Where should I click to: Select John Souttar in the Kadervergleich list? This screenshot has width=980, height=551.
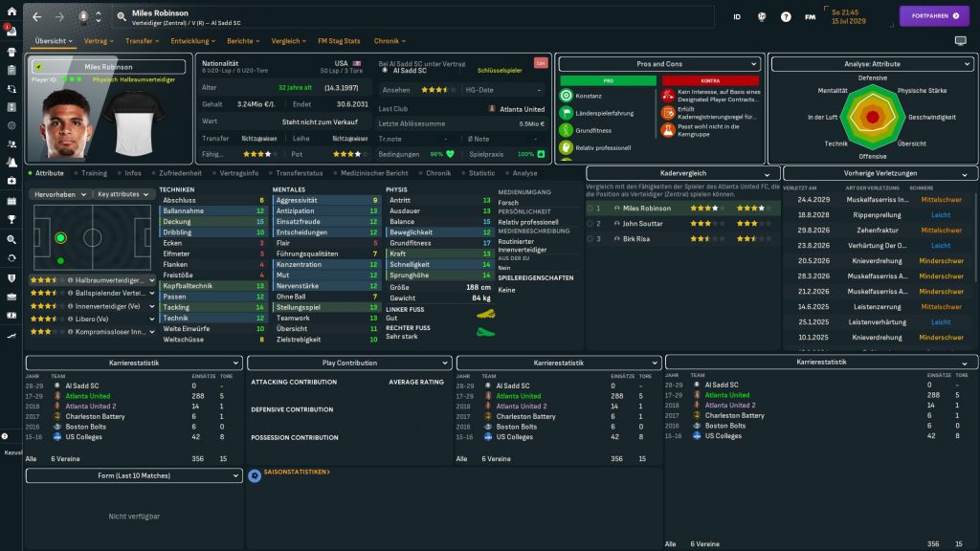642,223
